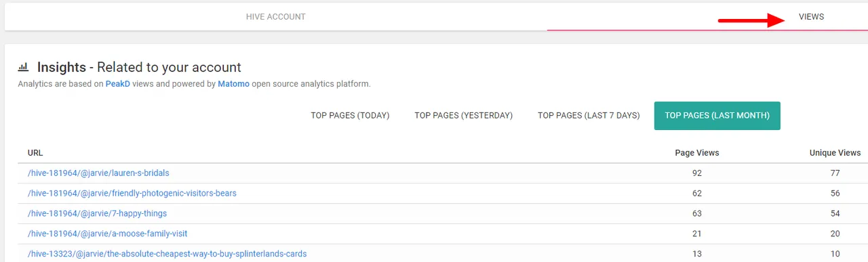The width and height of the screenshot is (868, 262).
Task: Click the URL column header
Action: 35,153
